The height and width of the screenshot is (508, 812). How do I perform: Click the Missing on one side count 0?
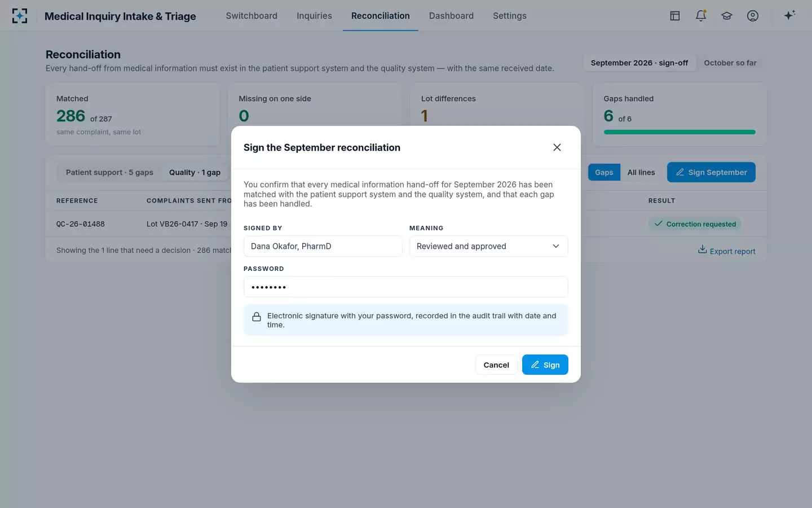pos(244,116)
